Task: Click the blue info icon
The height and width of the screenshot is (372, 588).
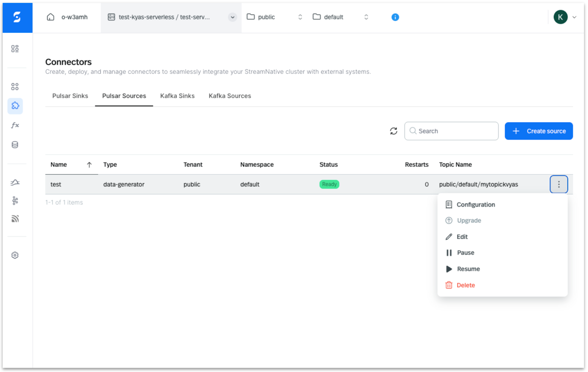Action: click(395, 17)
